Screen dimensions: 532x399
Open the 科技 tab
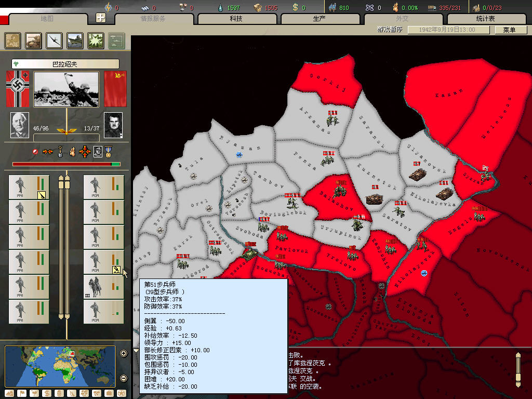point(236,19)
